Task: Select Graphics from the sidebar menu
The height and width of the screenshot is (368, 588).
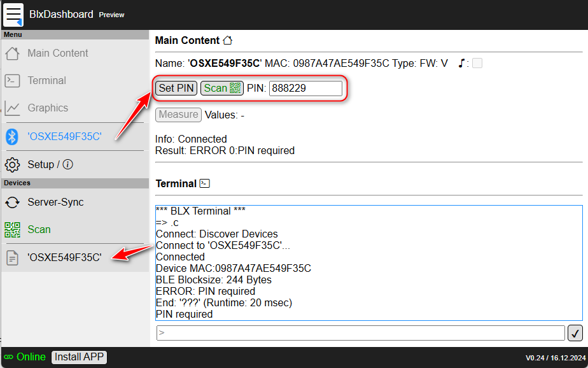Action: pos(48,108)
